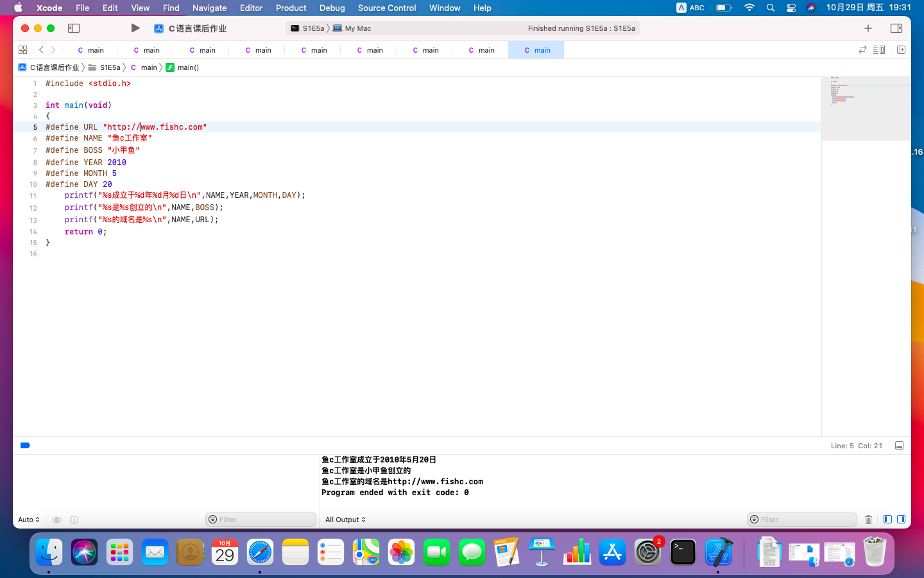Open Numbers from the Dock
Screen dimensions: 924x578
[577, 552]
